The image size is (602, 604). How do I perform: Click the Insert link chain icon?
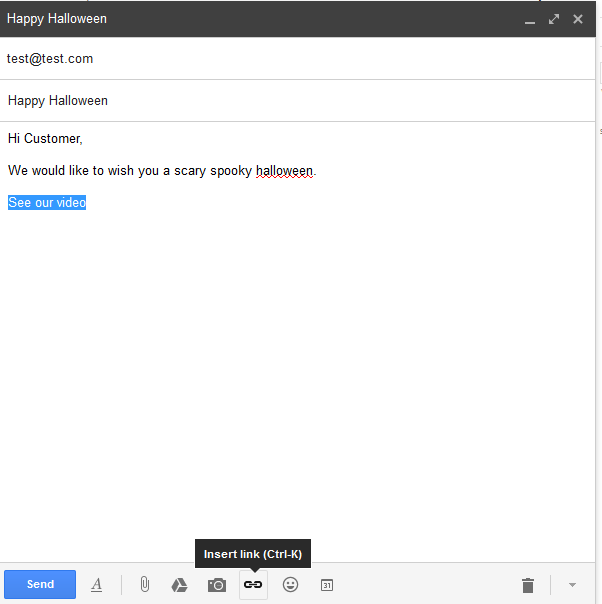click(253, 585)
